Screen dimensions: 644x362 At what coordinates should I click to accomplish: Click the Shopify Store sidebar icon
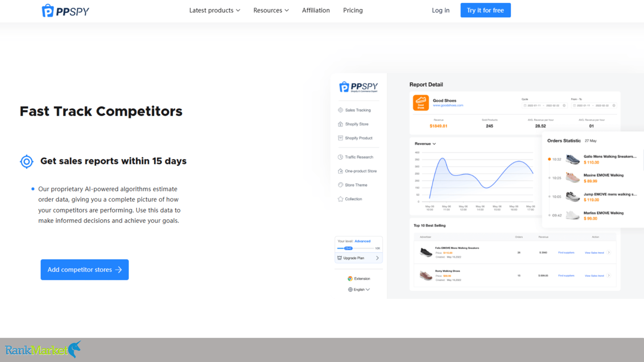[x=340, y=124]
